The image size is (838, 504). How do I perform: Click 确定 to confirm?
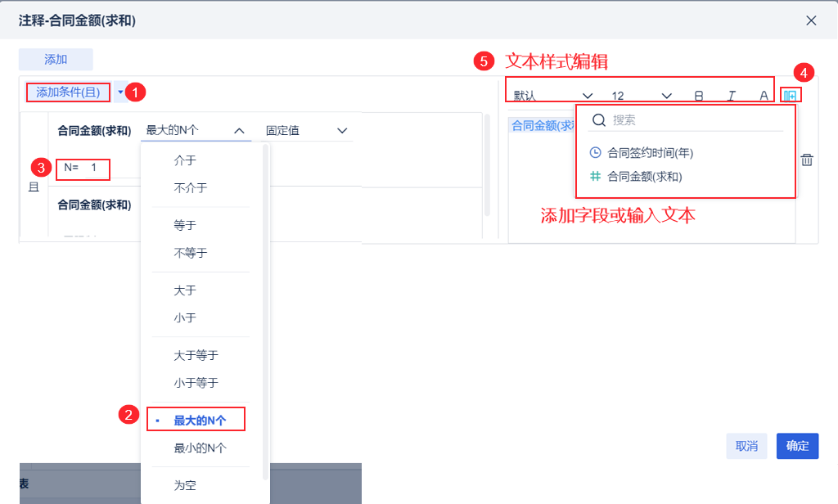point(797,446)
